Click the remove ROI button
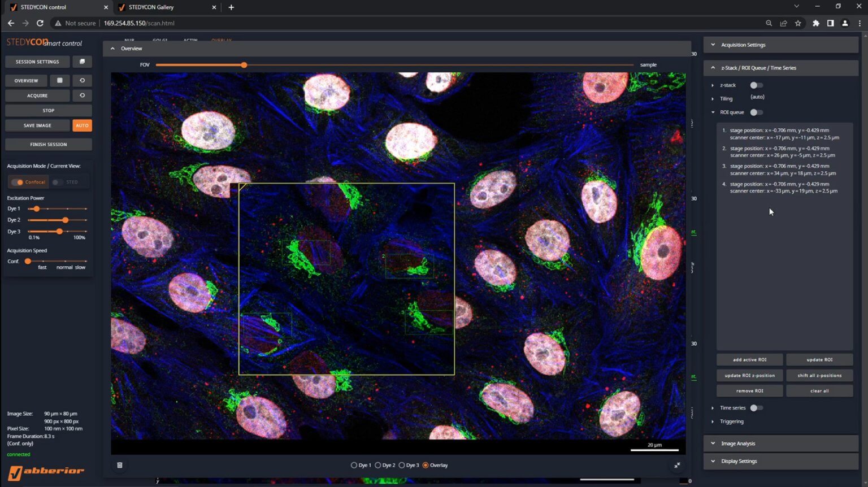868x487 pixels. [749, 390]
